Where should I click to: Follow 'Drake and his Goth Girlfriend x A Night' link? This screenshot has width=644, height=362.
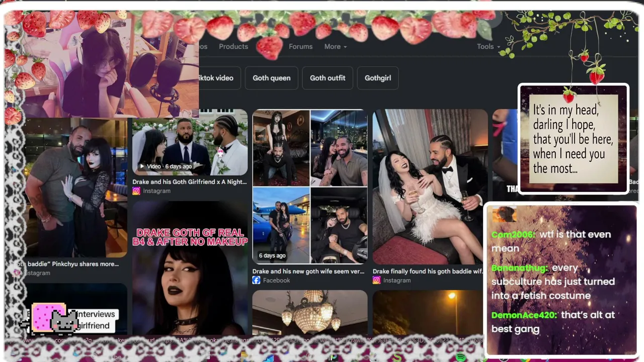tap(190, 182)
